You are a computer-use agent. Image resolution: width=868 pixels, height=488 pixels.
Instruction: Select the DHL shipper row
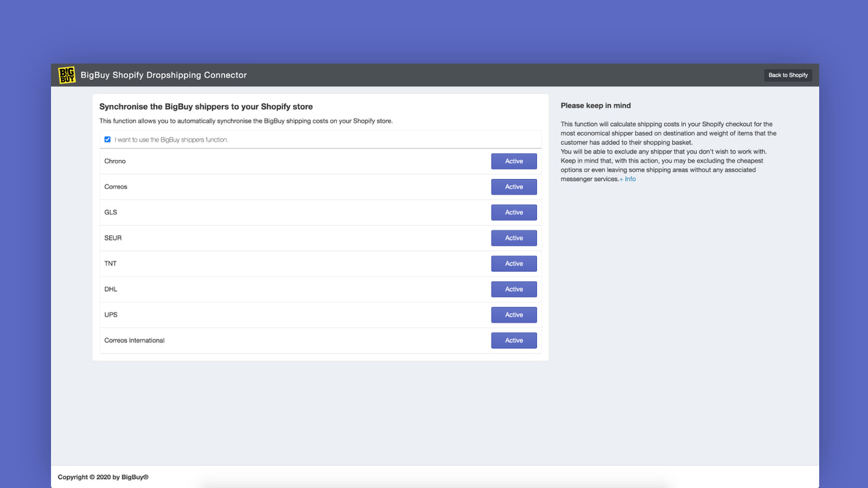pos(111,289)
